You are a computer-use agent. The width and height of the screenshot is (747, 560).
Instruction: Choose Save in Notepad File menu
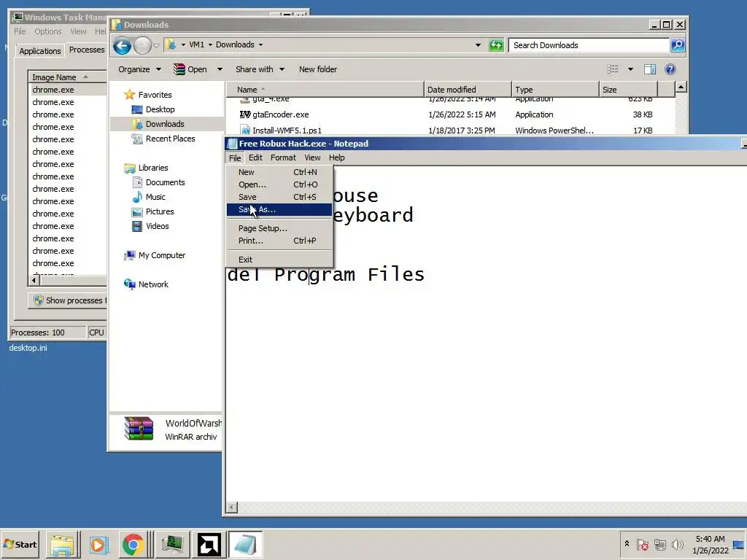coord(279,197)
